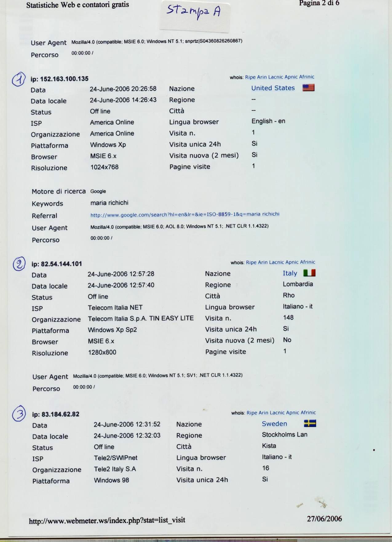The width and height of the screenshot is (392, 542).
Task: Click the local date '24-June-2006 12:32:03'
Action: [127, 436]
